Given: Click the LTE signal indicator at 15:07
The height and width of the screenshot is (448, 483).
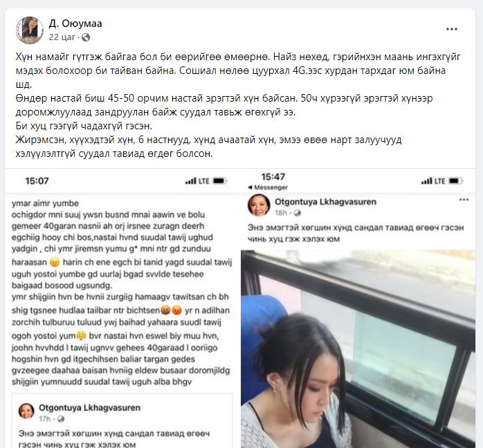Looking at the screenshot, I should click(x=197, y=181).
